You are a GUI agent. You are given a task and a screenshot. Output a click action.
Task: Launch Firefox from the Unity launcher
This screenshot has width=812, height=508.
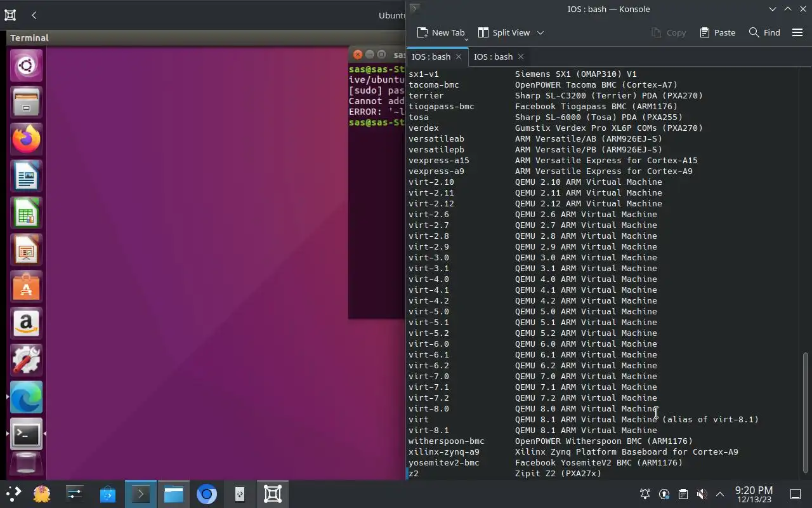pos(26,139)
